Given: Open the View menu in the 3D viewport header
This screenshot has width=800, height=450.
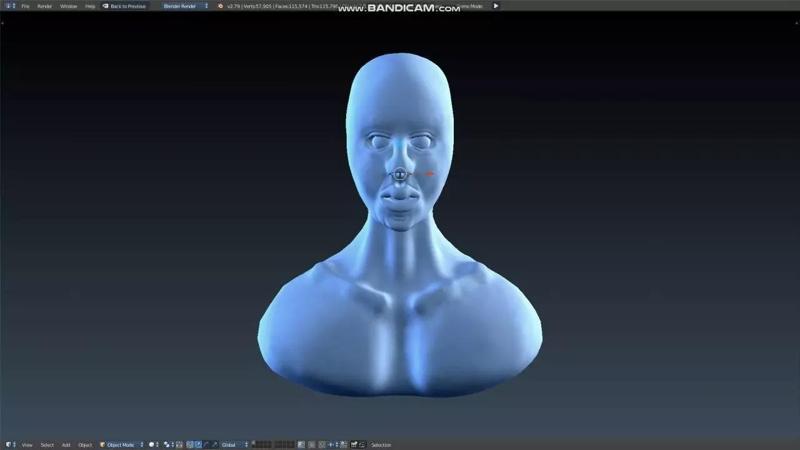Looking at the screenshot, I should 27,445.
